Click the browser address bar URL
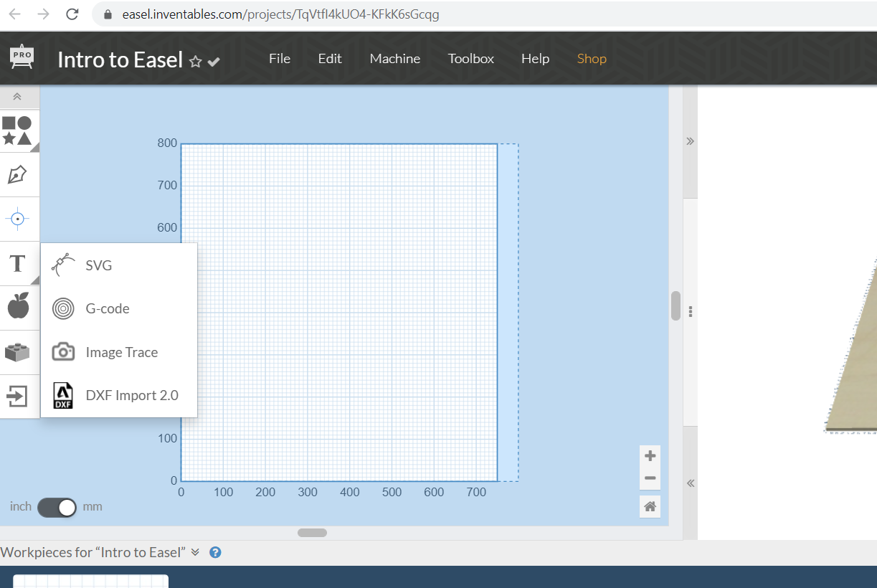This screenshot has height=588, width=877. click(x=280, y=14)
